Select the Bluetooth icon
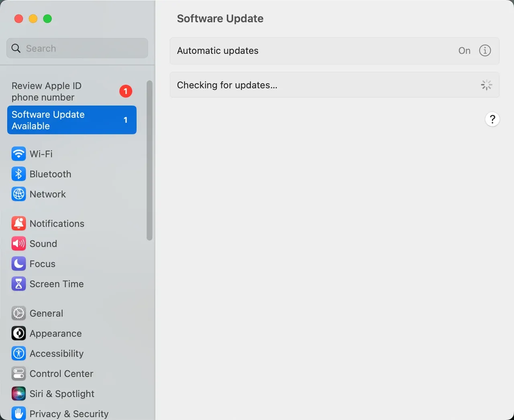 coord(18,174)
